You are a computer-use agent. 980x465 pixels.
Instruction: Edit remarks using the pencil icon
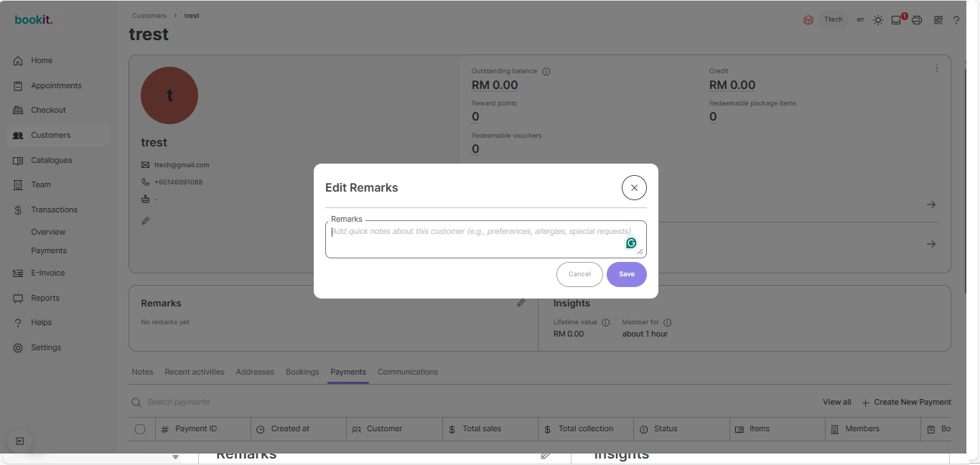[x=521, y=303]
